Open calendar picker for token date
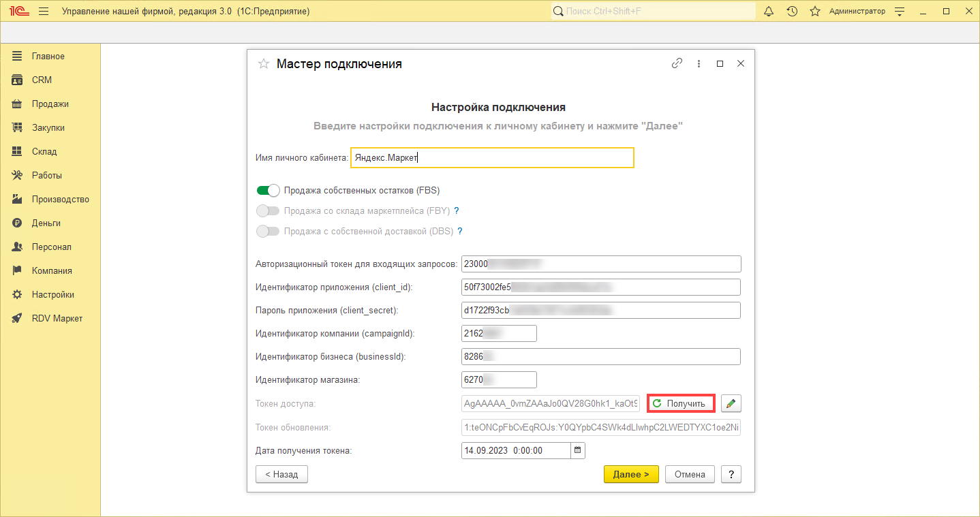Image resolution: width=980 pixels, height=517 pixels. point(578,450)
